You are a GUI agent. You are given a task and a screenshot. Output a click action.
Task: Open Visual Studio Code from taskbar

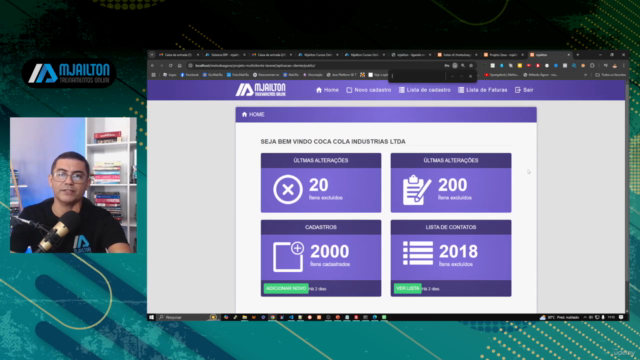(x=291, y=317)
